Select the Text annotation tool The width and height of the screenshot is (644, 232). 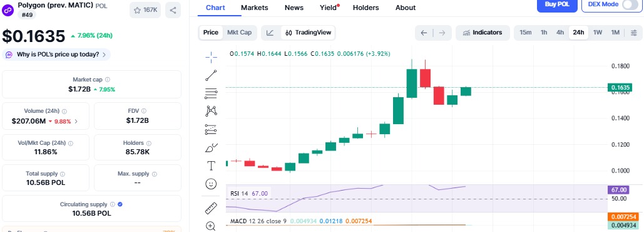click(x=211, y=166)
